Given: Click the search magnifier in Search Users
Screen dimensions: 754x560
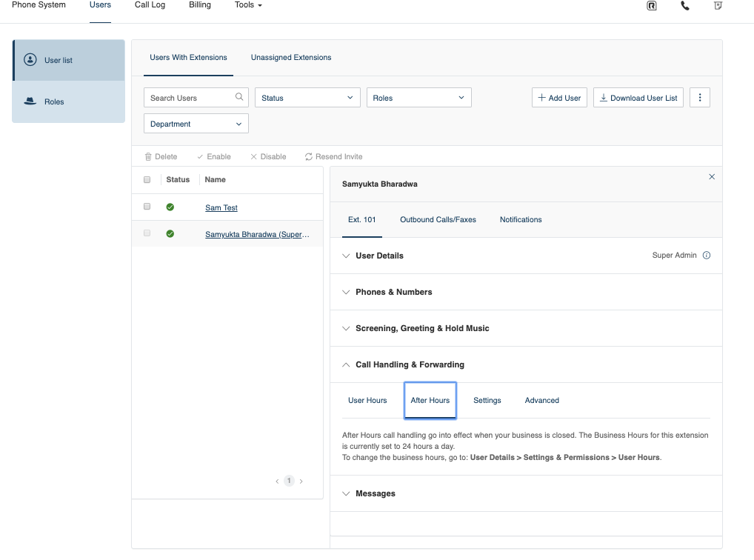Looking at the screenshot, I should coord(238,97).
